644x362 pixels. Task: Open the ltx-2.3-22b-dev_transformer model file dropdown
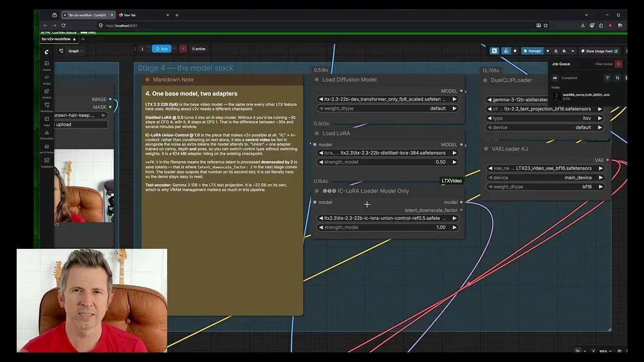388,99
